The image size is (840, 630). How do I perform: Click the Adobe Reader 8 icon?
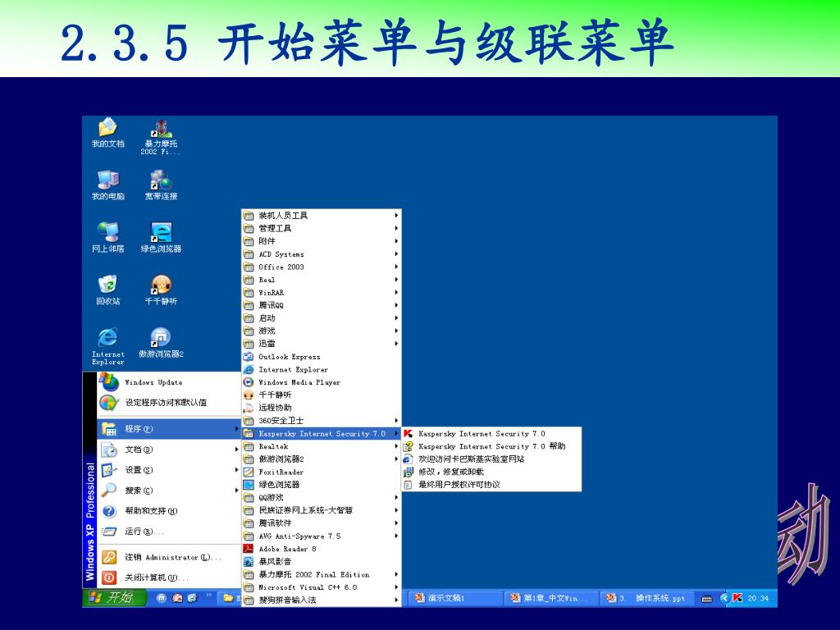pos(248,549)
